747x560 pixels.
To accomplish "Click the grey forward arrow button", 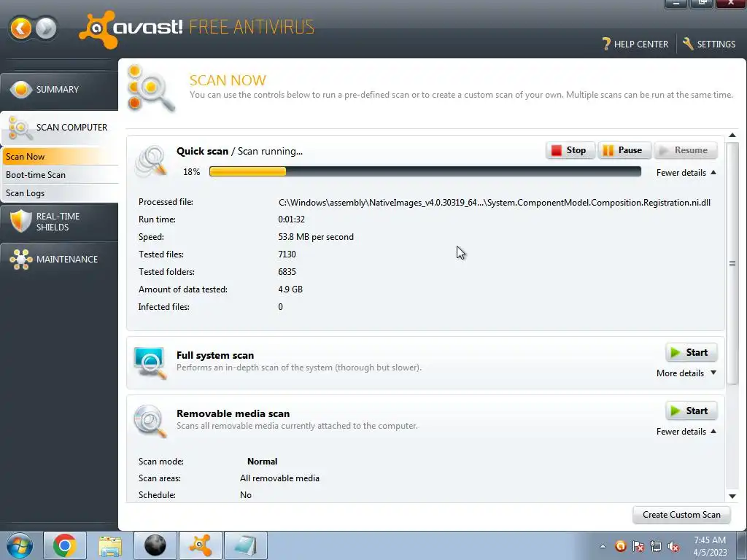I will tap(46, 28).
